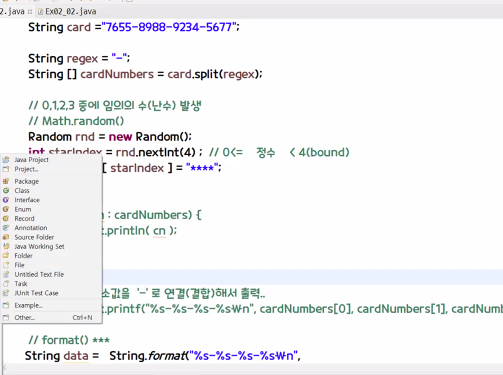The height and width of the screenshot is (375, 503).
Task: Pick Interface in the popup menu
Action: 27,200
